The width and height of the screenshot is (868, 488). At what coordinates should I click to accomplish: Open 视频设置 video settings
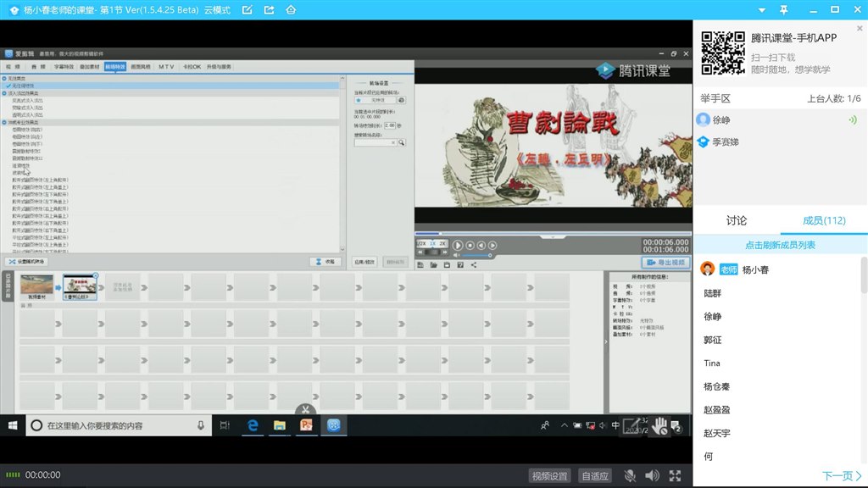pos(549,476)
